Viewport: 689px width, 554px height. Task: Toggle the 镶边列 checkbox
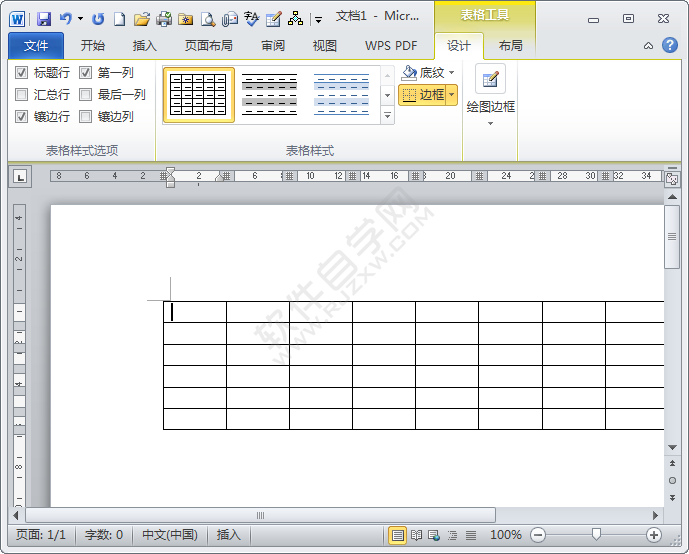pyautogui.click(x=86, y=117)
